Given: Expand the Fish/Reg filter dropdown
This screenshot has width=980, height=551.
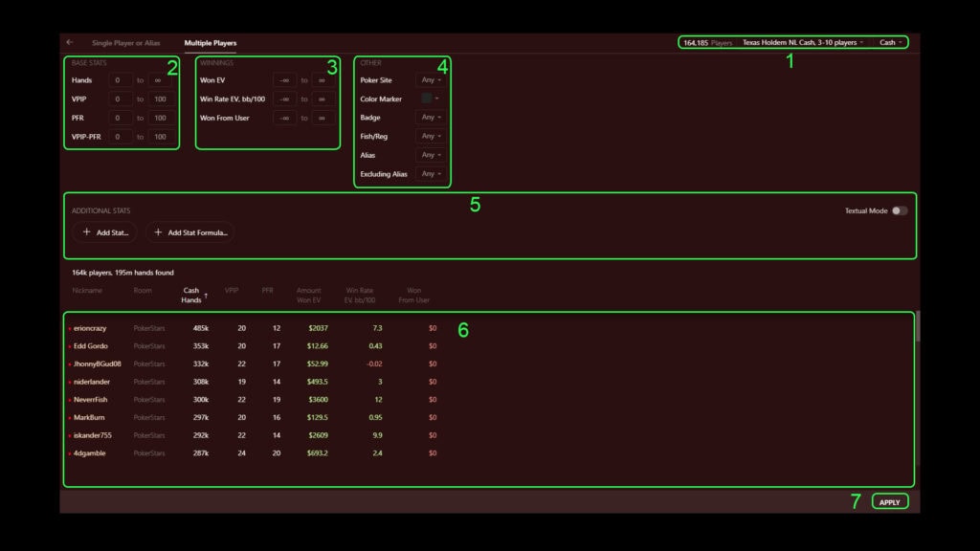Looking at the screenshot, I should [x=431, y=137].
